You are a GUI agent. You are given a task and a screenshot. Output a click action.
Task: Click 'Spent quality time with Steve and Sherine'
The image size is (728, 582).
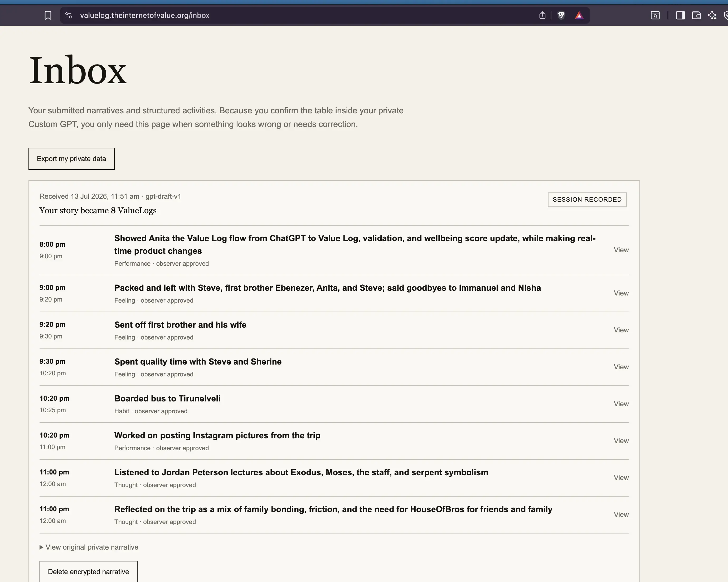(x=198, y=362)
